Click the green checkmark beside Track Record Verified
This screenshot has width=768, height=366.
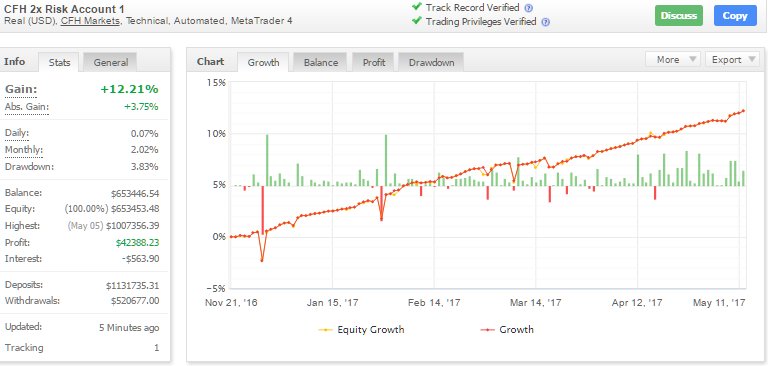click(x=417, y=7)
